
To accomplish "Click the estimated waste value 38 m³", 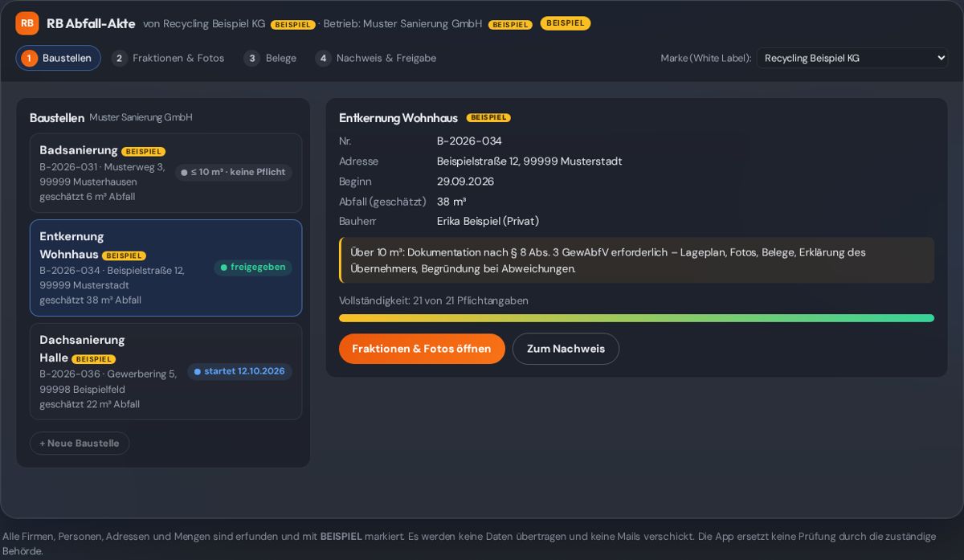I will pyautogui.click(x=451, y=202).
